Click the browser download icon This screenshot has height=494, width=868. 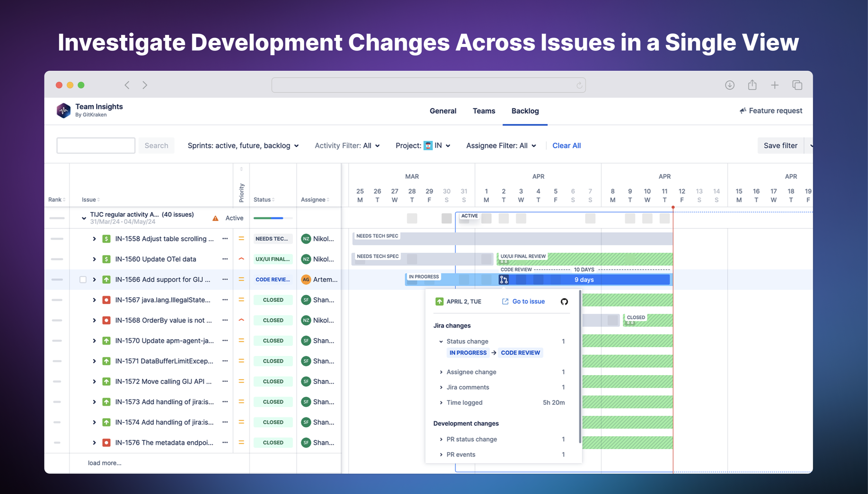click(x=730, y=85)
